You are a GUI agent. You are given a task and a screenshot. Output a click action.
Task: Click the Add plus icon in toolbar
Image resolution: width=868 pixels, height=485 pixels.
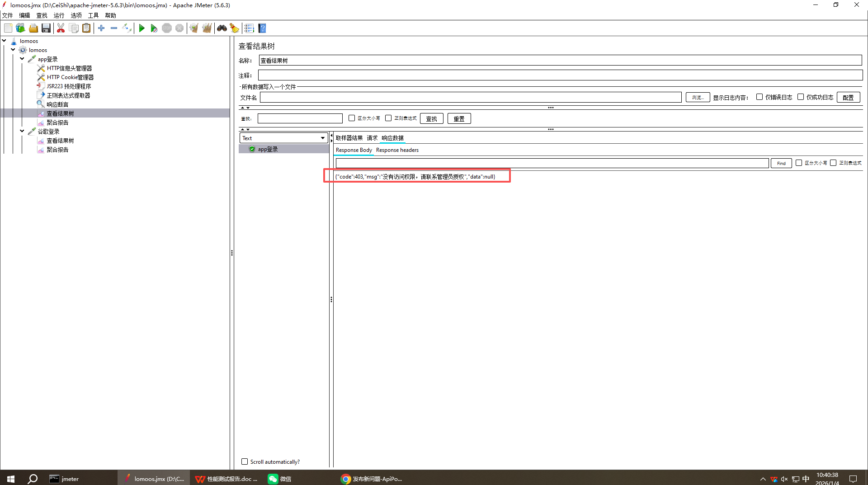coord(101,28)
